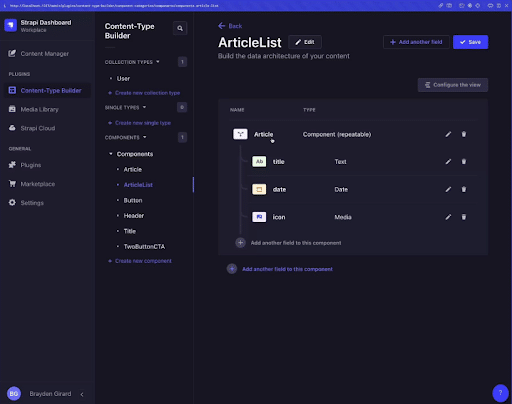Open Configure the view
This screenshot has height=404, width=512.
(x=453, y=85)
